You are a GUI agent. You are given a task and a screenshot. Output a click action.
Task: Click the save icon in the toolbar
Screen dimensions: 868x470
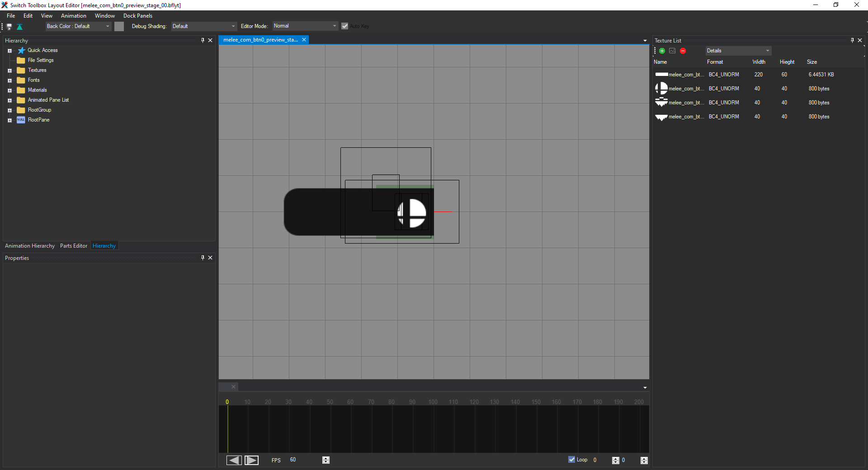pos(9,27)
